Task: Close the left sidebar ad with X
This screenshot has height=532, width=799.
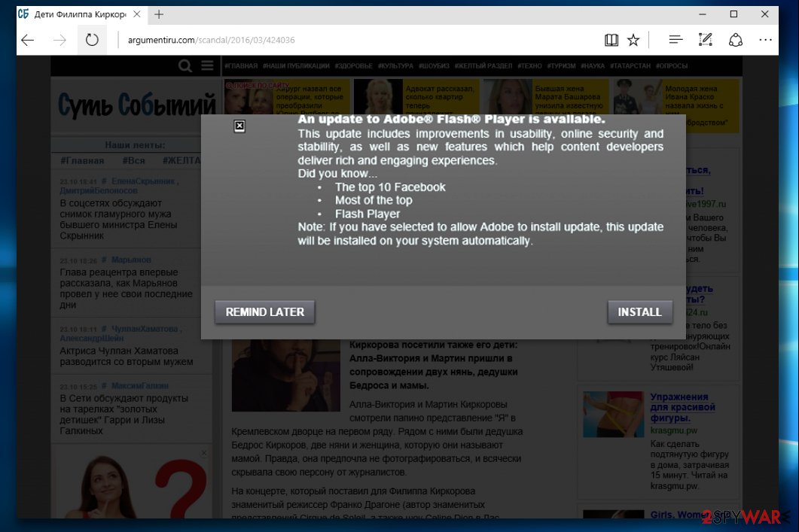Action: 204,452
